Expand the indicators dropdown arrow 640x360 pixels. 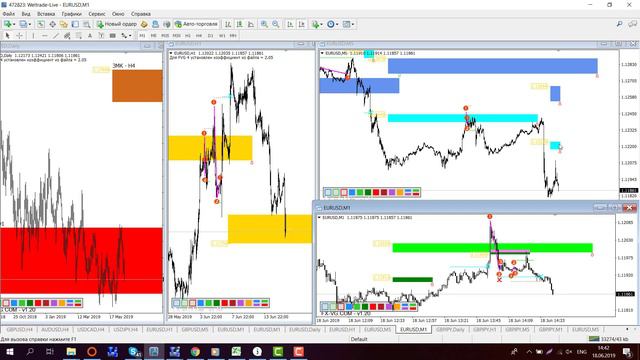coord(321,24)
